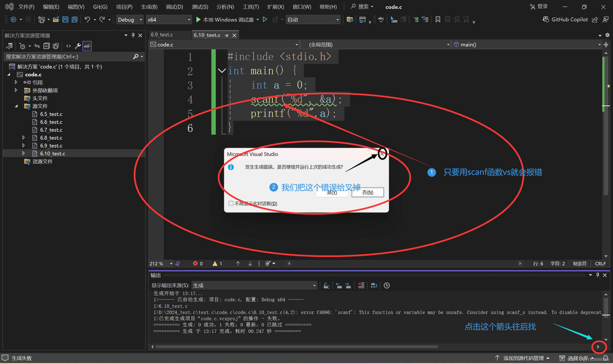Click the 否(N) button in the dialog
The image size is (613, 364).
tap(368, 193)
